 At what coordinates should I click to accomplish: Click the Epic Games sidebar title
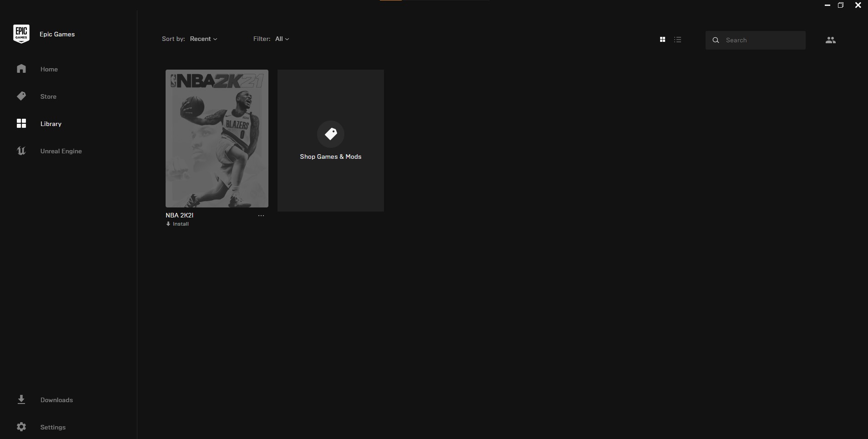57,34
